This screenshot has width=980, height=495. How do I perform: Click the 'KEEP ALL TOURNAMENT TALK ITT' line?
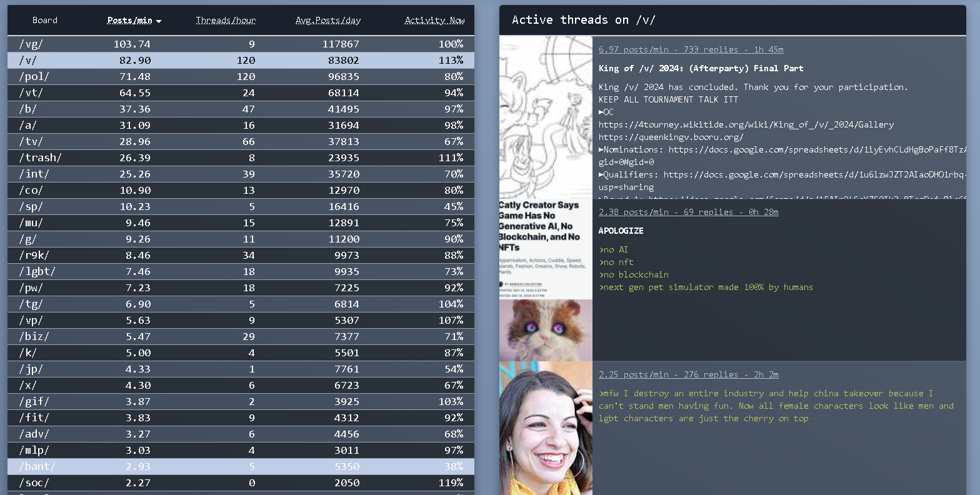tap(668, 100)
